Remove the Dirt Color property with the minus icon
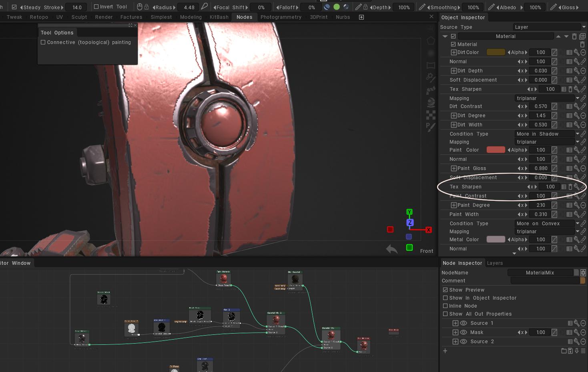The image size is (588, 372). (x=583, y=52)
